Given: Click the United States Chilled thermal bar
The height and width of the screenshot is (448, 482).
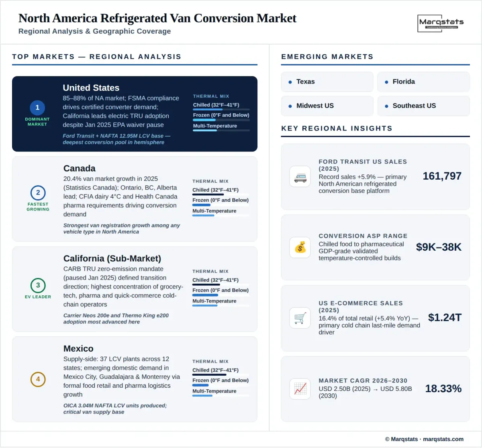Looking at the screenshot, I should pyautogui.click(x=221, y=109).
